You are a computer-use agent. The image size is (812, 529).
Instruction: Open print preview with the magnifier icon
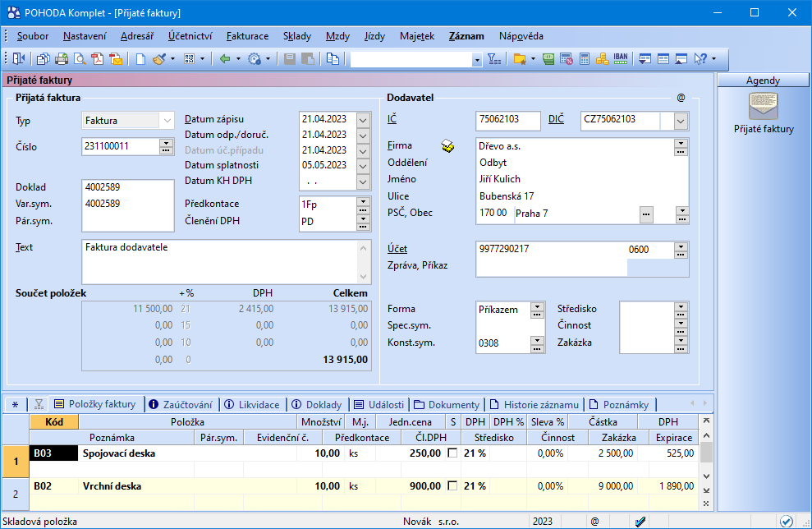[80, 59]
